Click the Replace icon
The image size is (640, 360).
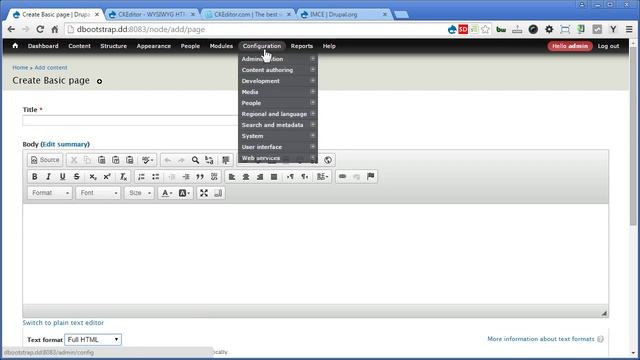(x=209, y=160)
